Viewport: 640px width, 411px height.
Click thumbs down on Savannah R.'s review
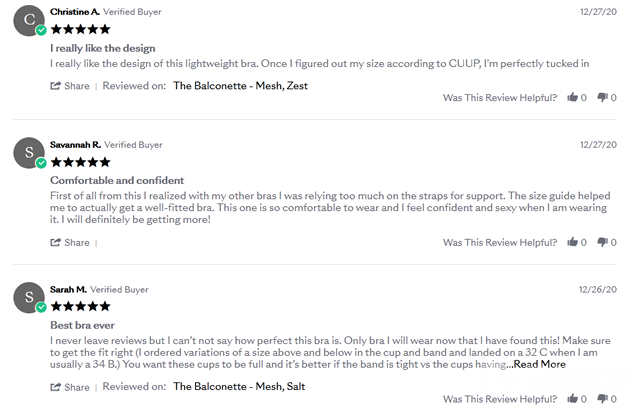pos(603,242)
